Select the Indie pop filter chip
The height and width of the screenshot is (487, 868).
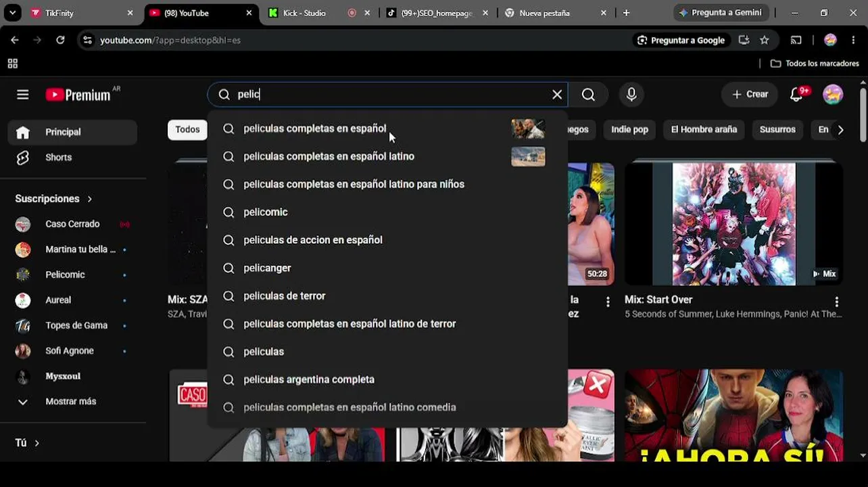629,130
